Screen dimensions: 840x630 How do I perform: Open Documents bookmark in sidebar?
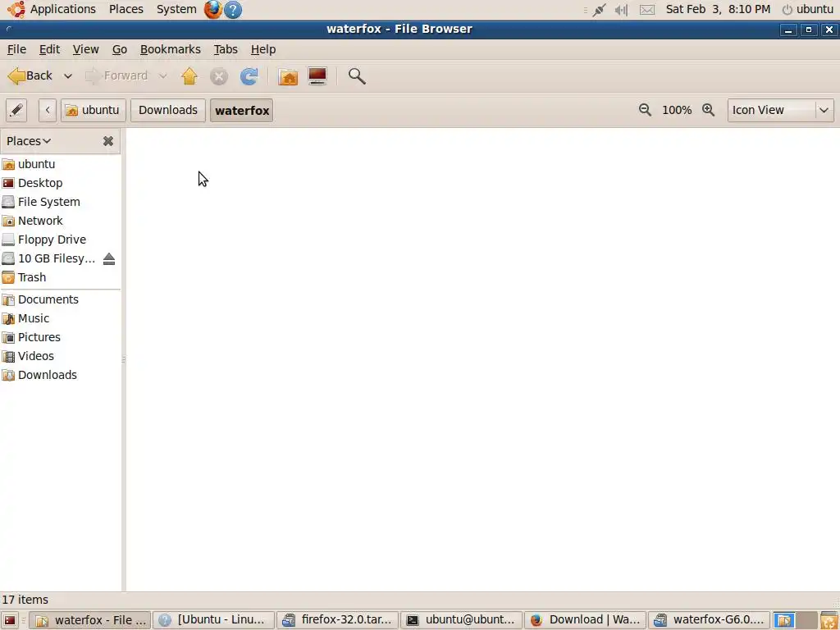point(61,299)
